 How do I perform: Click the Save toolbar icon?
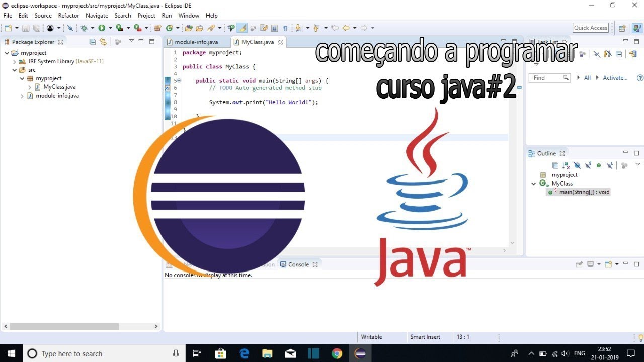[x=25, y=28]
